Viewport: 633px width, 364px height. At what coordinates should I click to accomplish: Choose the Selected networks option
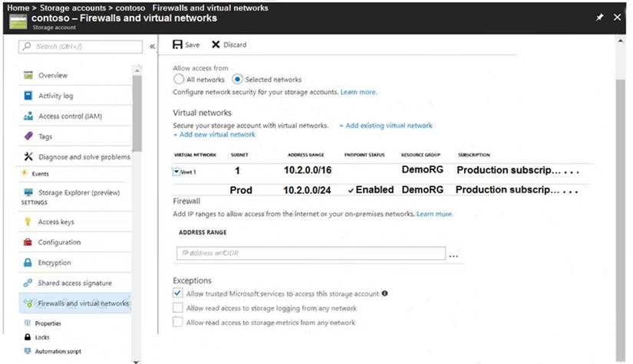pyautogui.click(x=237, y=79)
